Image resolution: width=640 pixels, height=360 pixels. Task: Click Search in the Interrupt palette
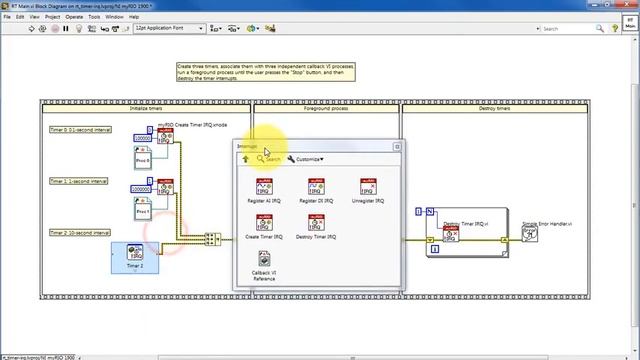point(269,159)
